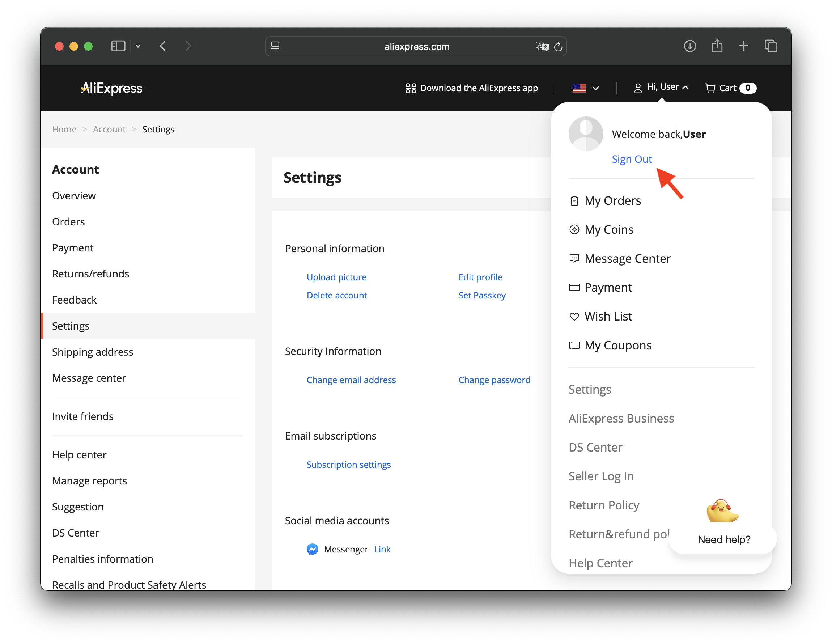This screenshot has height=644, width=832.
Task: Reload the page with refresh icon
Action: tap(558, 46)
